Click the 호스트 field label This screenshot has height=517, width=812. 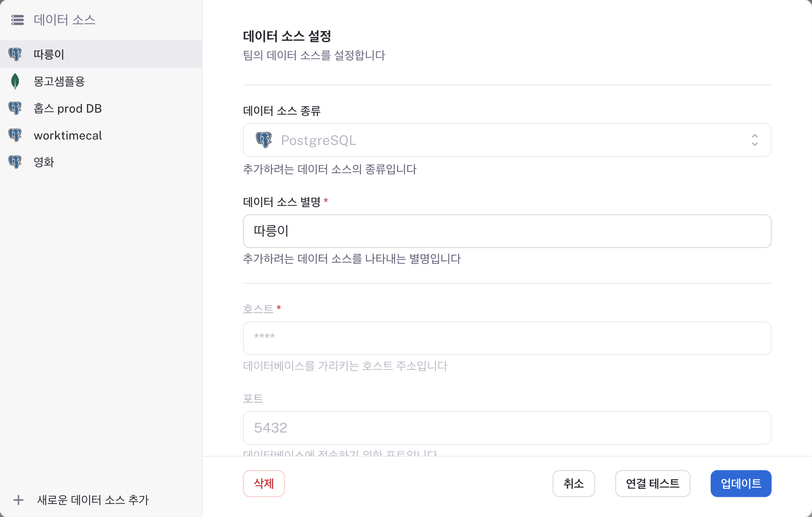258,309
